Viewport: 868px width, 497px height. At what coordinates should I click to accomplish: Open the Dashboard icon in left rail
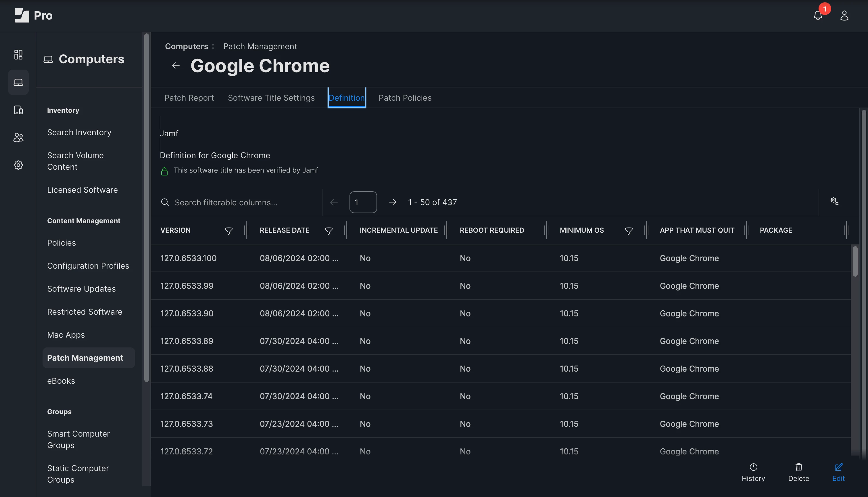[x=18, y=55]
